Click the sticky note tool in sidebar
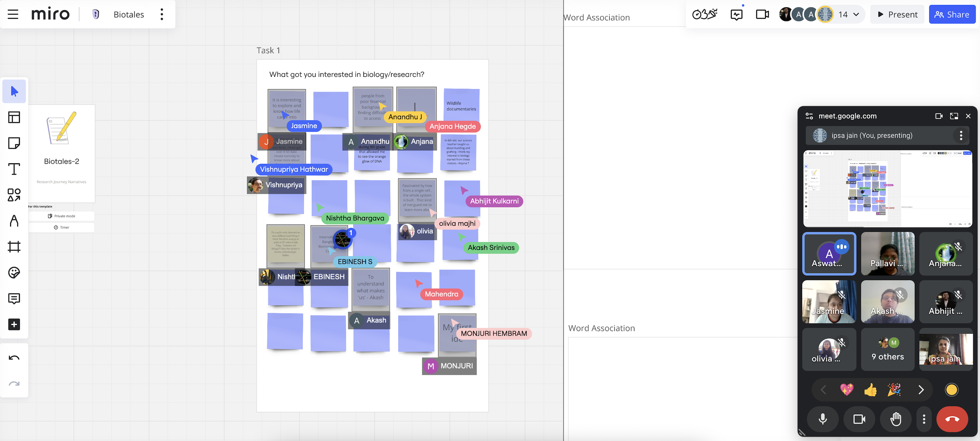Viewport: 980px width, 441px height. 14,143
